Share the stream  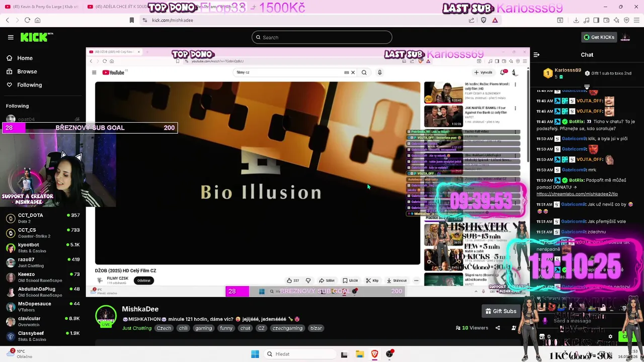pos(498,328)
